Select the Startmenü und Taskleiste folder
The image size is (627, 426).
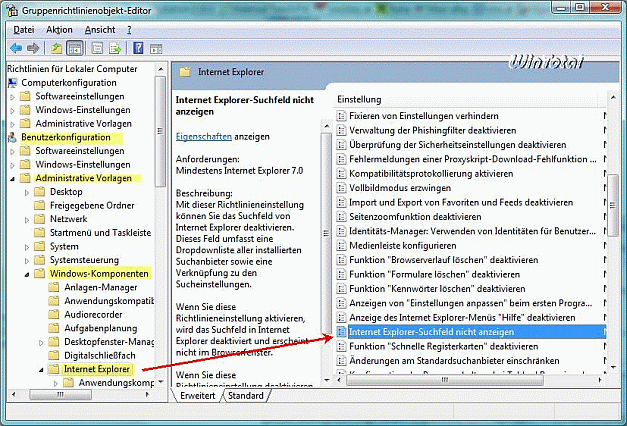point(100,232)
